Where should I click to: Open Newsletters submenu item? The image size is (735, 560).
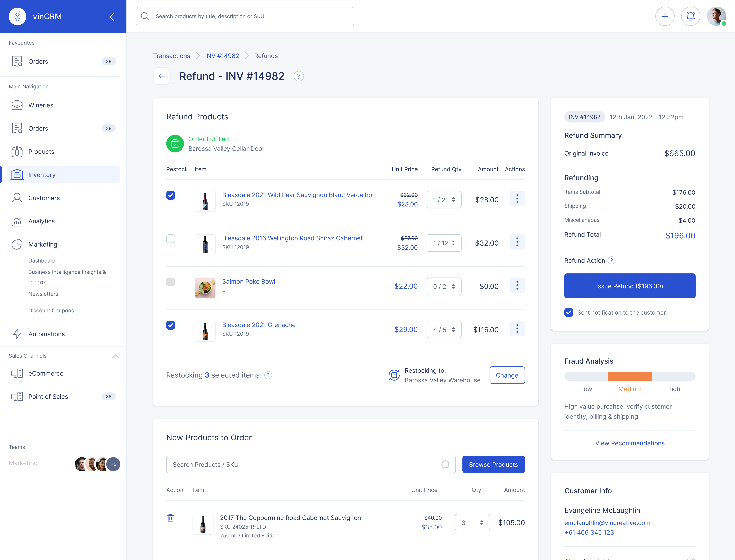tap(43, 294)
